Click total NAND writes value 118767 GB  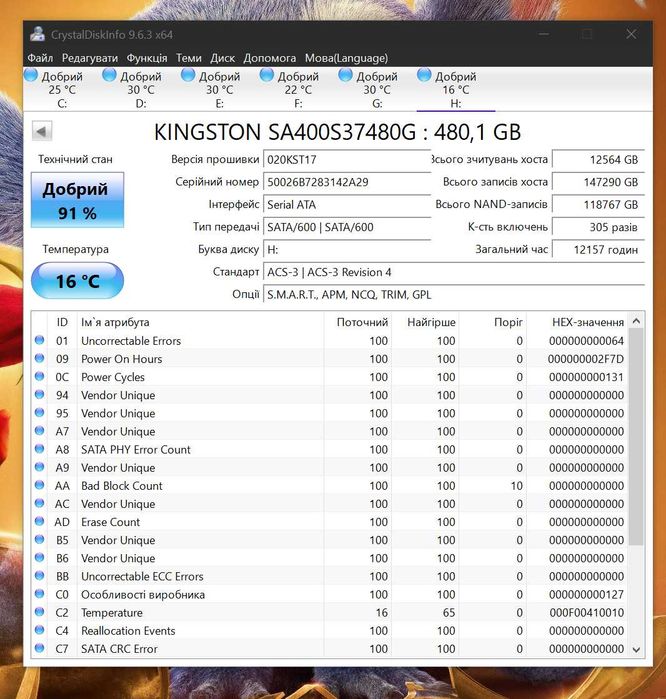(598, 205)
